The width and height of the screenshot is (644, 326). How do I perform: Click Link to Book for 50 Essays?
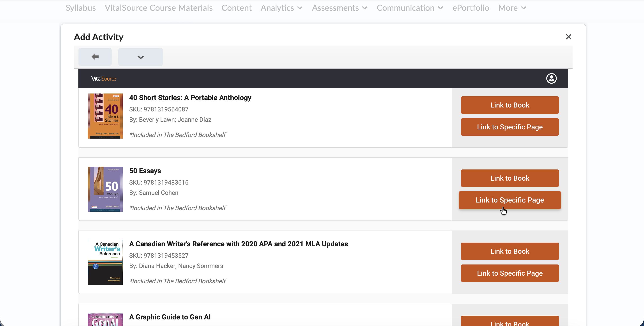tap(510, 178)
